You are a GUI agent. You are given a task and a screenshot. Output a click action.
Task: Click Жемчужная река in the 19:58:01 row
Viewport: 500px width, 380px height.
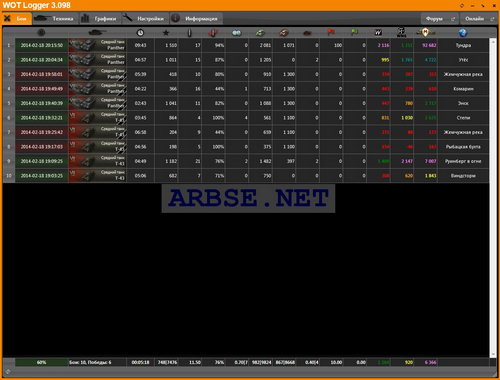pyautogui.click(x=463, y=74)
